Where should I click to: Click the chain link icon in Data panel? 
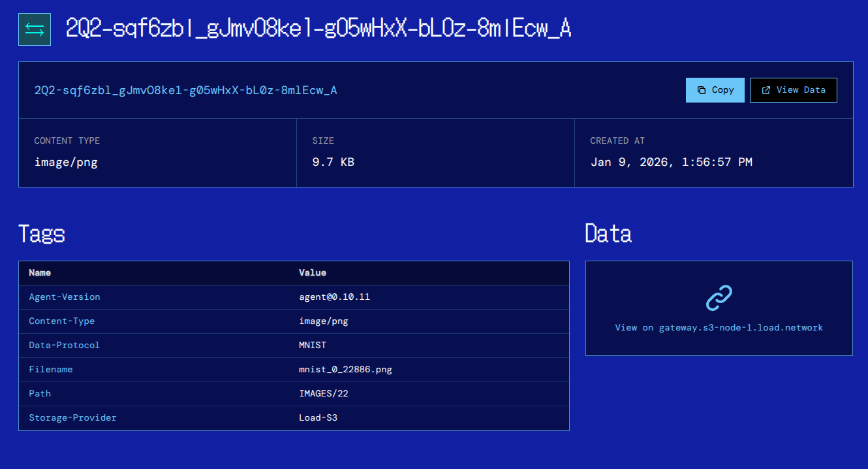[719, 298]
